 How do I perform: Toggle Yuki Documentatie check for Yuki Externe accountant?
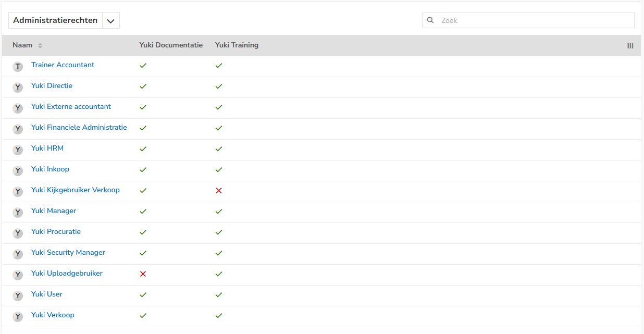pyautogui.click(x=143, y=107)
